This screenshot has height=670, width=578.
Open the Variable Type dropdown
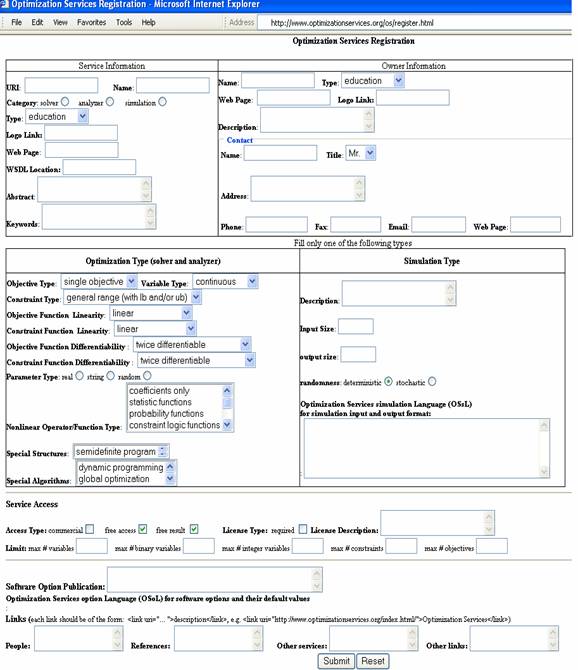(x=226, y=282)
